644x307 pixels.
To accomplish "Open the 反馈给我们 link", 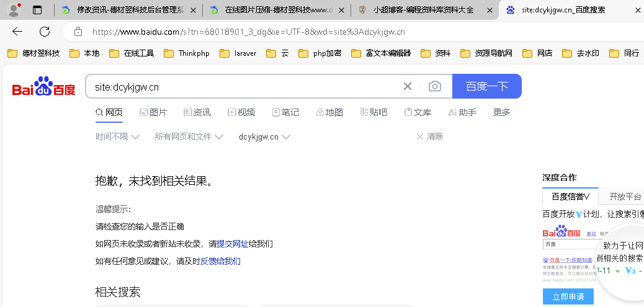I will pyautogui.click(x=220, y=261).
